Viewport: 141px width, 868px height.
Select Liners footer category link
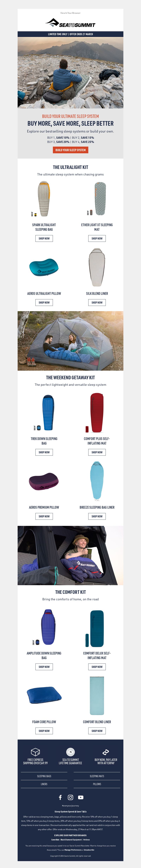pos(44,784)
